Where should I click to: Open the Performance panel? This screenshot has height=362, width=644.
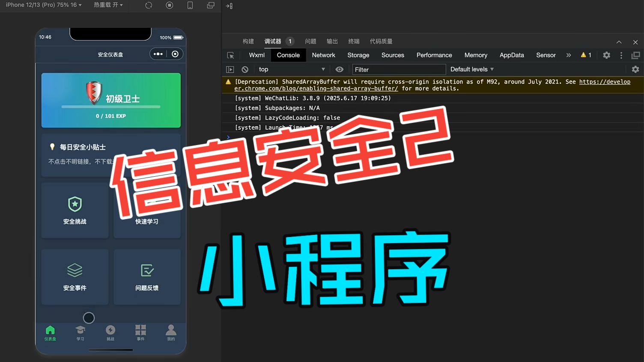434,55
